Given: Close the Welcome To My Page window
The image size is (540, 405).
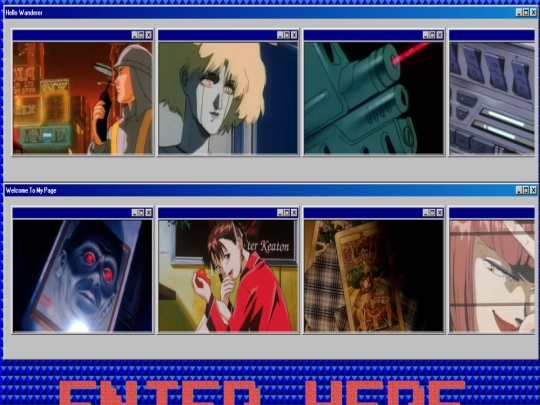Looking at the screenshot, I should click(533, 190).
